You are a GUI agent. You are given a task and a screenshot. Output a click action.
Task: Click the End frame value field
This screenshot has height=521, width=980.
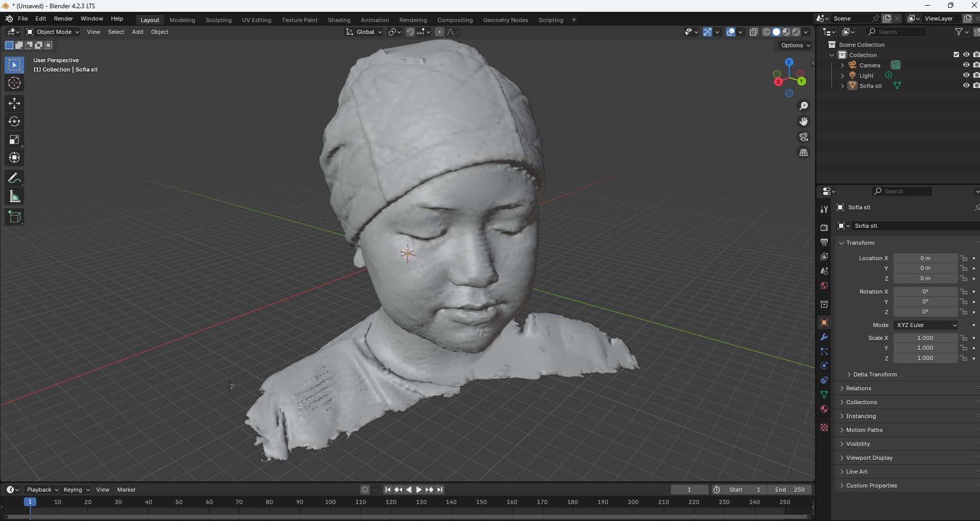pos(790,490)
